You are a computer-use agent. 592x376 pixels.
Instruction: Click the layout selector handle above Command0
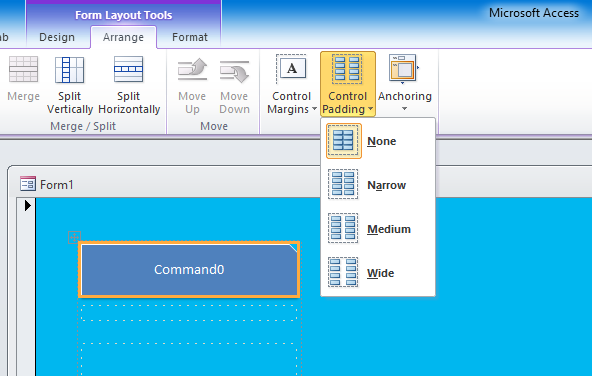pos(74,237)
